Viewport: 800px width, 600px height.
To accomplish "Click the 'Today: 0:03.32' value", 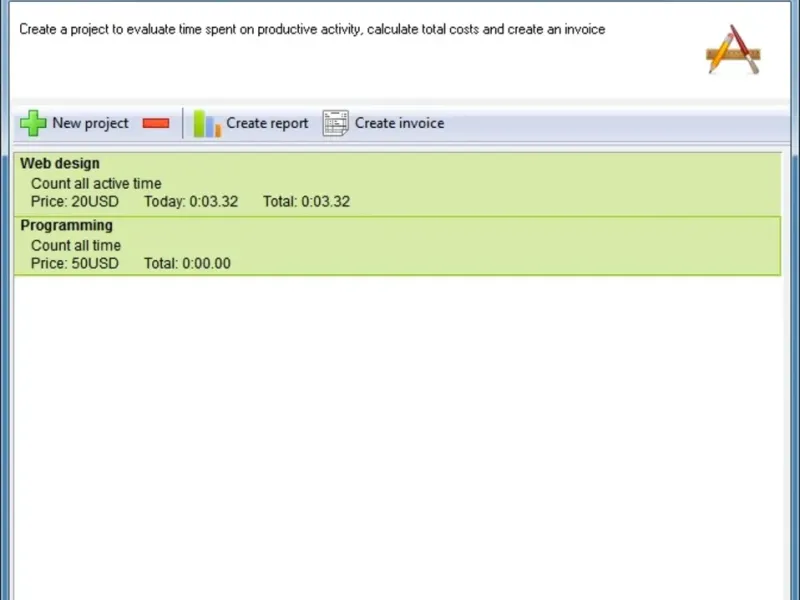I will [x=191, y=202].
